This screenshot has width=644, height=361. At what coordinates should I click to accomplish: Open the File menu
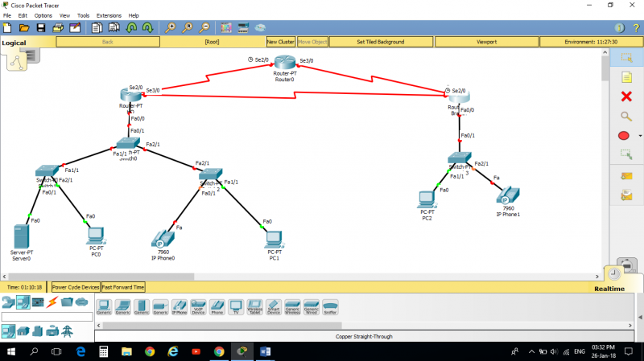pos(7,15)
